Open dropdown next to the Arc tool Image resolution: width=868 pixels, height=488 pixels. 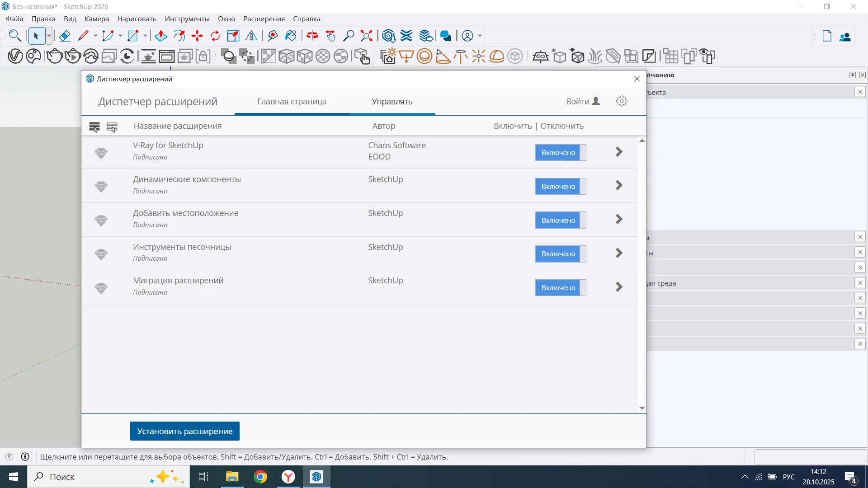tap(120, 36)
